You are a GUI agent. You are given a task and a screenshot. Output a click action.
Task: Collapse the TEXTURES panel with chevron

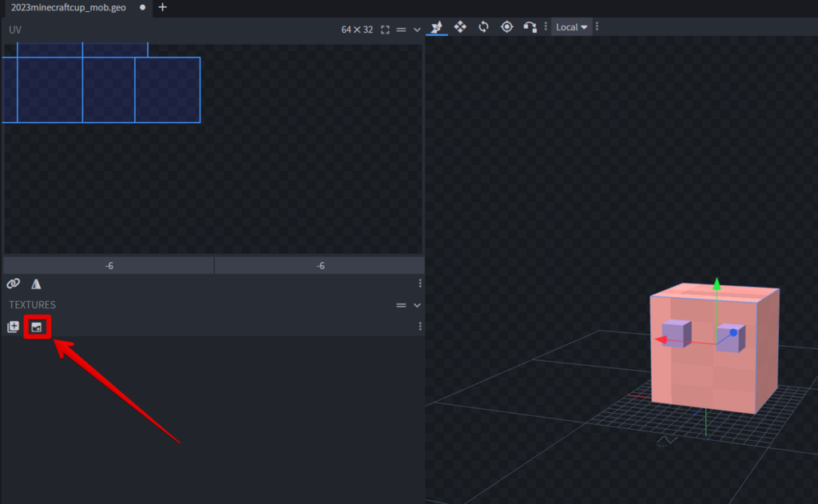[x=417, y=305]
